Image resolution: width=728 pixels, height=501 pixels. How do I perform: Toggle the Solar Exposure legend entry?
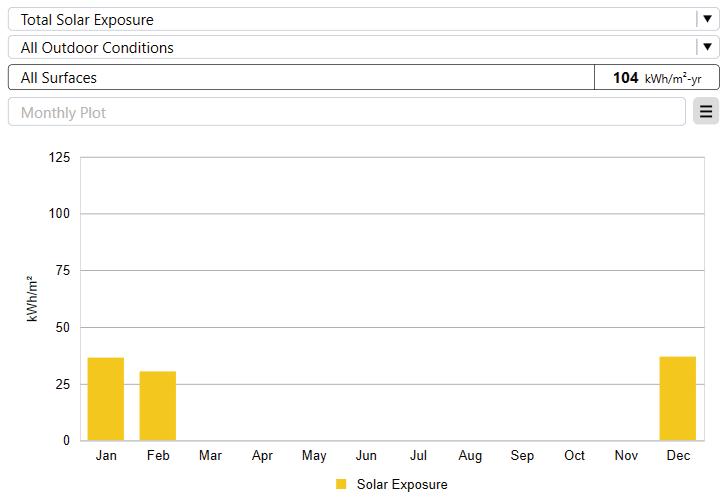tap(402, 484)
